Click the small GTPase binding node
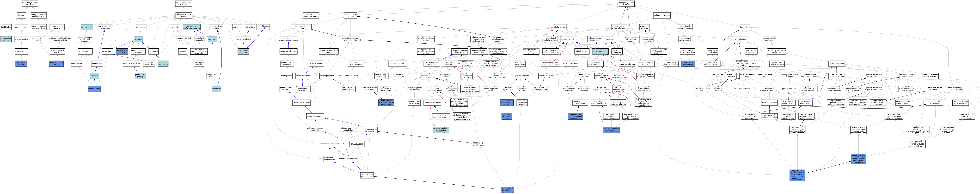 [x=21, y=64]
